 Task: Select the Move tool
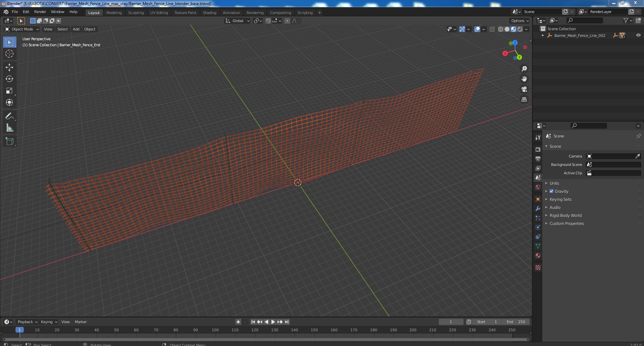9,67
